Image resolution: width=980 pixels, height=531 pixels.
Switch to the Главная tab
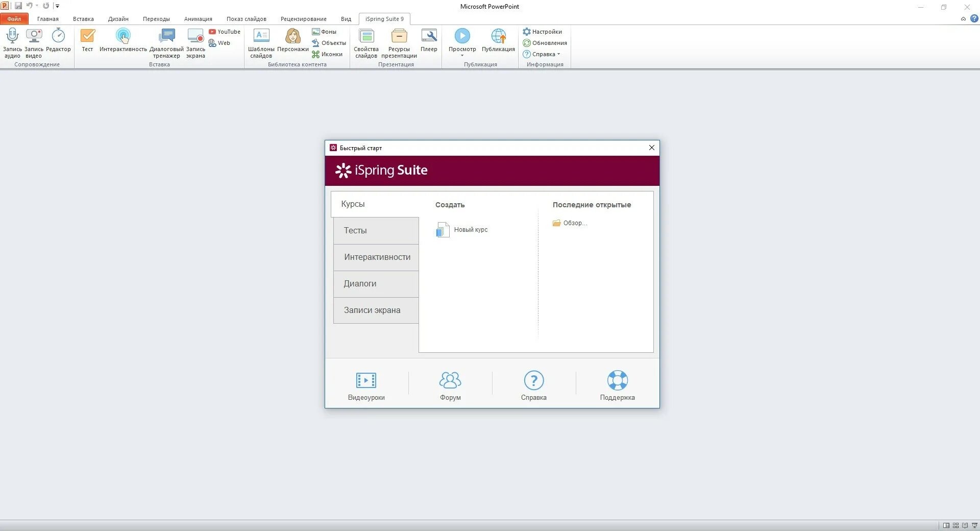click(48, 19)
